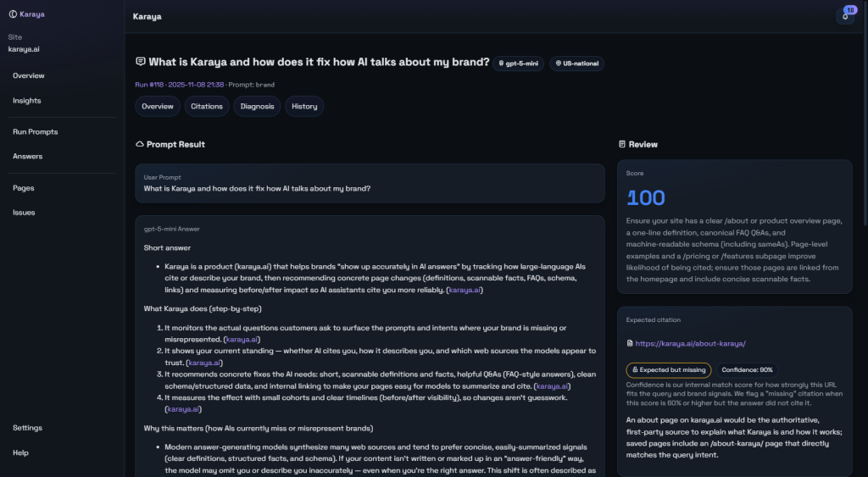The height and width of the screenshot is (477, 868).
Task: Click the Run #118 link
Action: [x=149, y=85]
